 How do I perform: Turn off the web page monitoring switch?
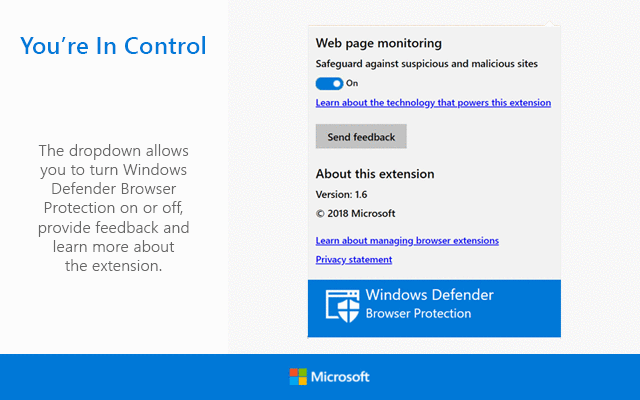pos(329,83)
